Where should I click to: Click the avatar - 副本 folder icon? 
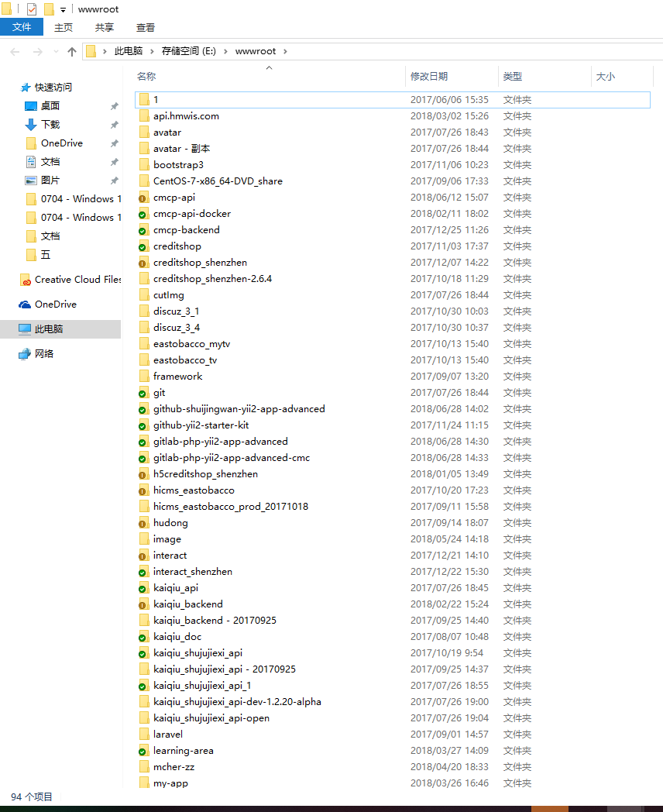coord(144,149)
